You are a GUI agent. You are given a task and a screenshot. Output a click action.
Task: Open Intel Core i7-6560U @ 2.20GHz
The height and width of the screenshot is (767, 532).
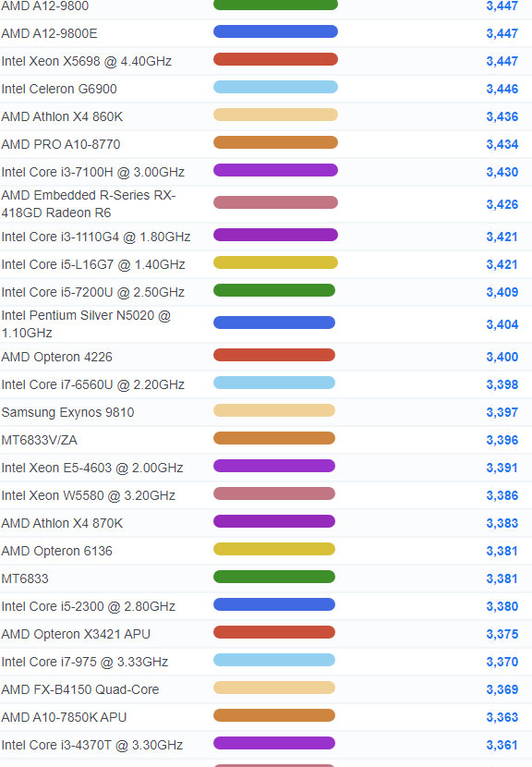pos(93,385)
